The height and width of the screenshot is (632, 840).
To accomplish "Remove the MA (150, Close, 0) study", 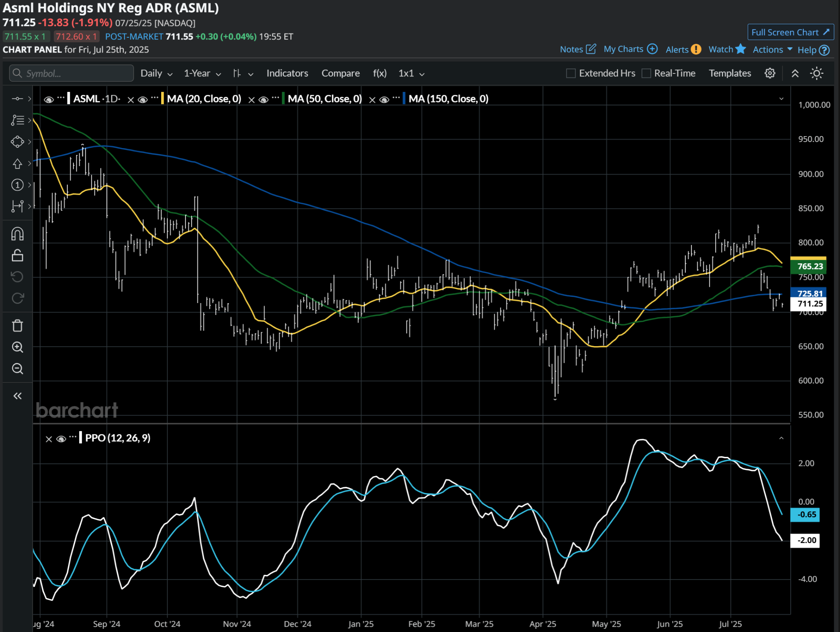I will (x=372, y=100).
